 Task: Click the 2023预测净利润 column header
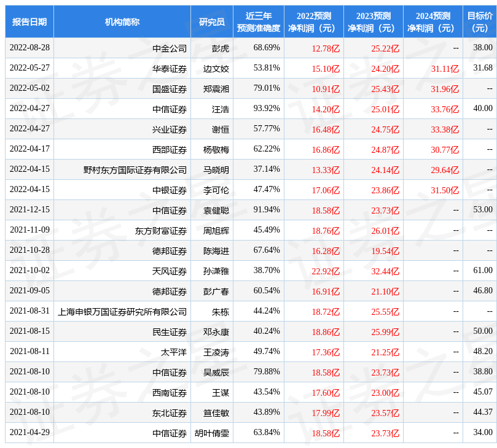(373, 22)
